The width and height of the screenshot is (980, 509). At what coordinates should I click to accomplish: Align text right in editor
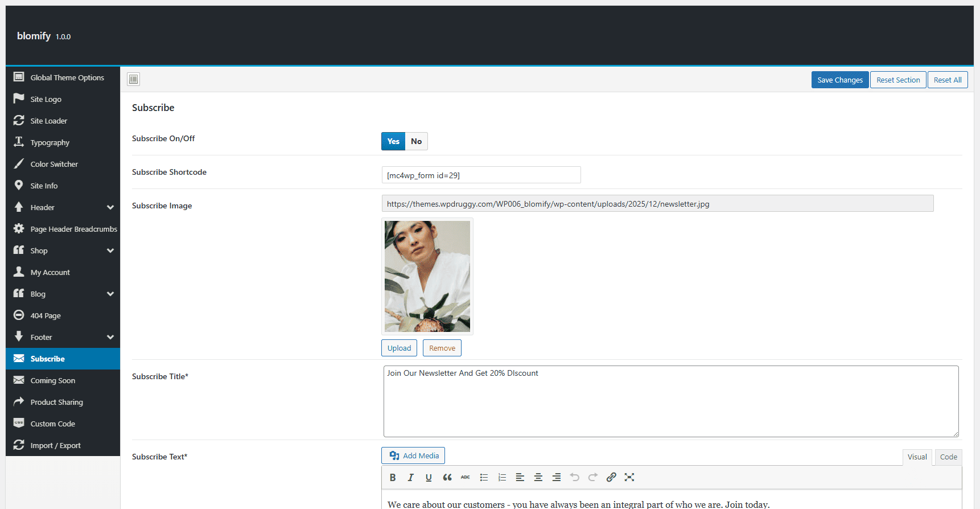(x=557, y=478)
